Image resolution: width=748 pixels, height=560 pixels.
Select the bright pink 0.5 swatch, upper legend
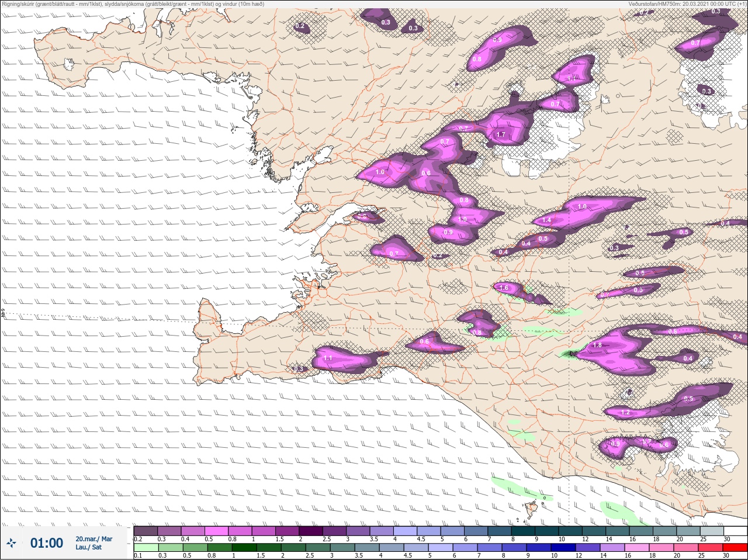tap(216, 531)
